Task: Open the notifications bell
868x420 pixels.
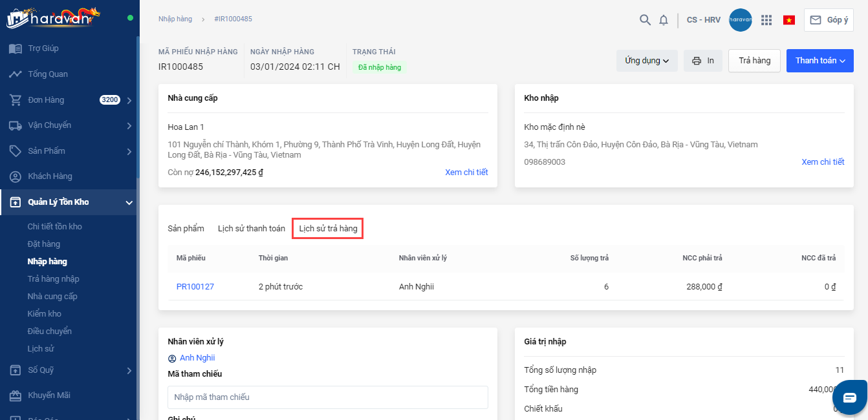Action: (x=664, y=20)
